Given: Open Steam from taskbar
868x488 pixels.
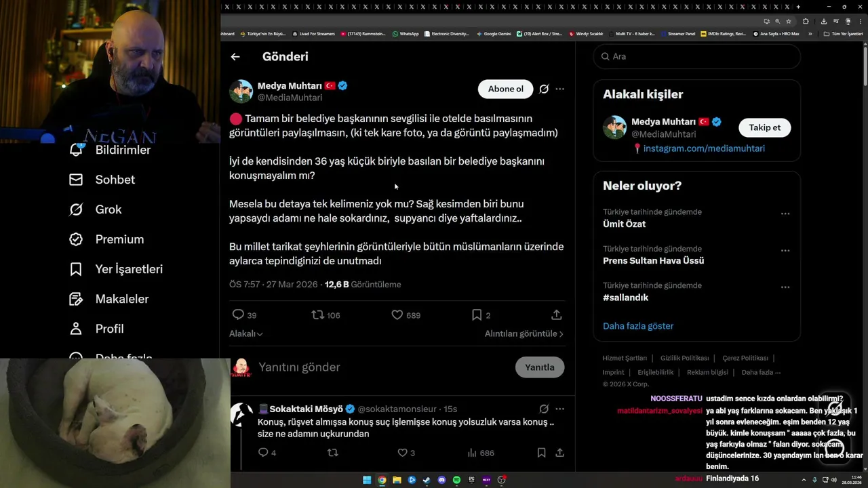Looking at the screenshot, I should [427, 480].
